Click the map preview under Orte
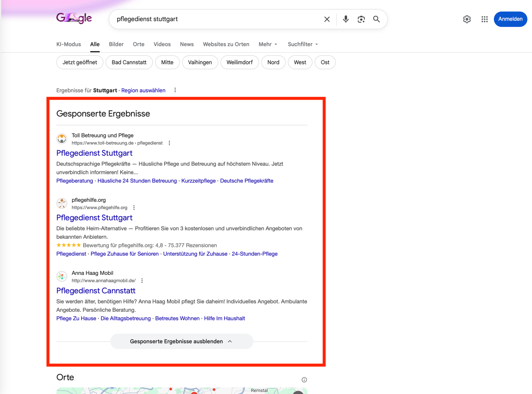The height and width of the screenshot is (394, 532). 182,391
